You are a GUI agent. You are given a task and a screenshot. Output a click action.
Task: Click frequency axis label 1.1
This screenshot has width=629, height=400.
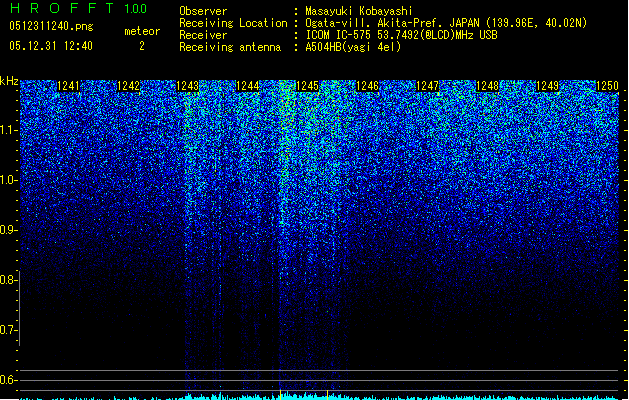tap(8, 130)
